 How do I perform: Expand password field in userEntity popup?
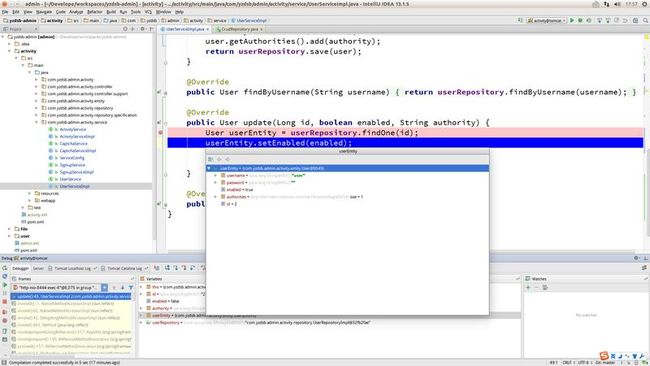(216, 182)
